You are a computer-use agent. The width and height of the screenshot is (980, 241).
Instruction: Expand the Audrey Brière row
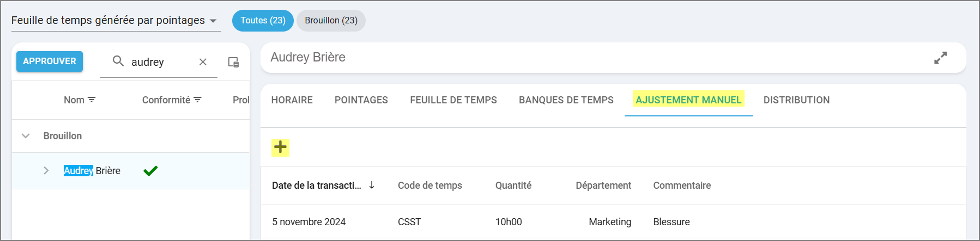(46, 171)
